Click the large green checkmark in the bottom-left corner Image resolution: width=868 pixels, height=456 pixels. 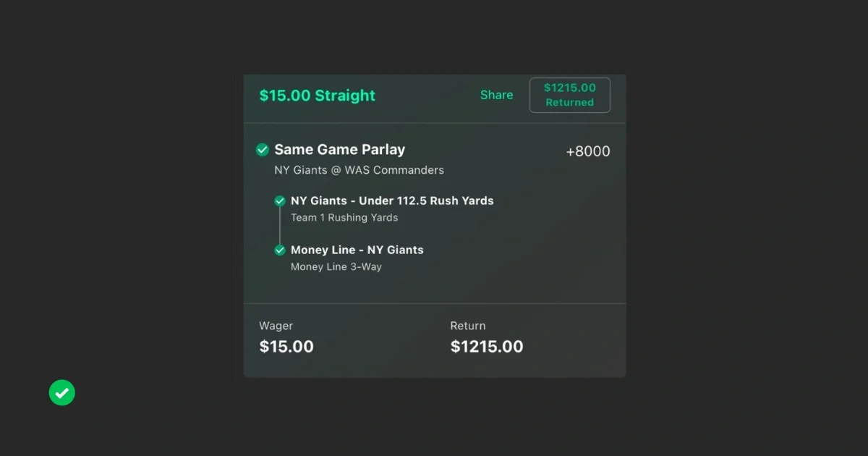click(61, 392)
